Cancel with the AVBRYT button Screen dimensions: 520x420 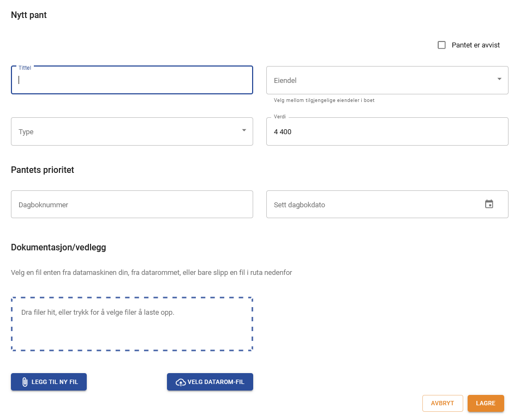click(442, 403)
